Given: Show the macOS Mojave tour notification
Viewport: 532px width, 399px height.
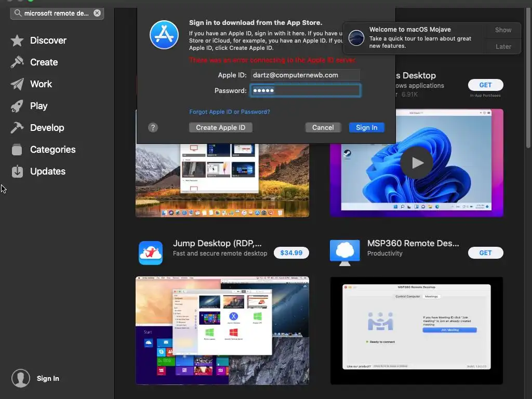Looking at the screenshot, I should pos(503,30).
